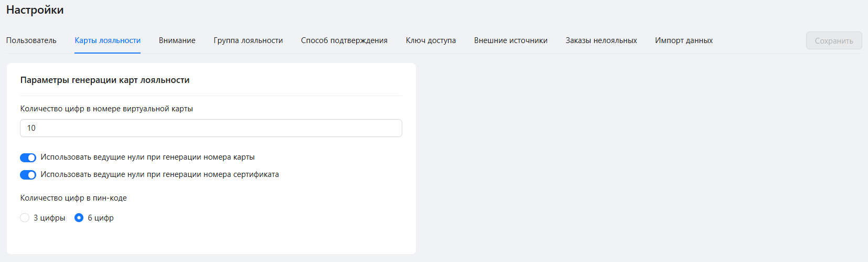This screenshot has width=868, height=262.
Task: Disable leading zeros toggle for номера карты
Action: [x=28, y=158]
